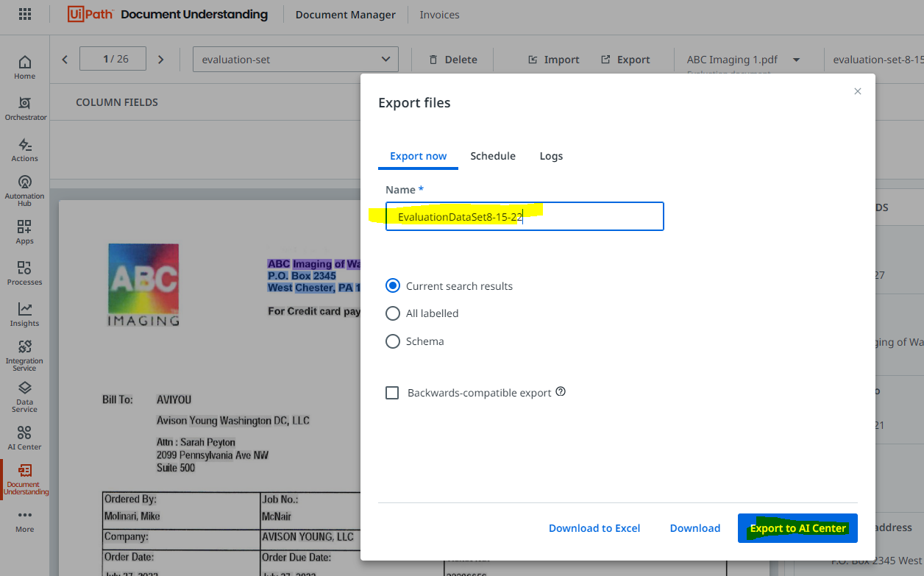924x576 pixels.
Task: Click Export in the toolbar
Action: 625,60
